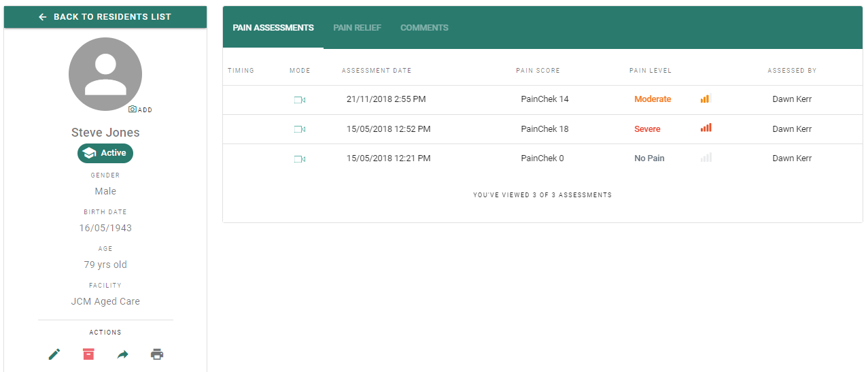Click video mode icon for 15/05/2018 12:21 PM
868x372 pixels.
(300, 158)
